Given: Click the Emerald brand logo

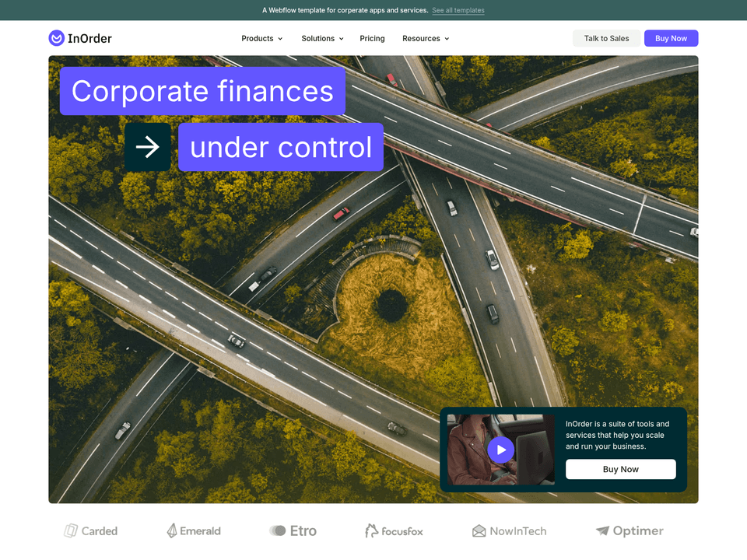Looking at the screenshot, I should tap(194, 531).
